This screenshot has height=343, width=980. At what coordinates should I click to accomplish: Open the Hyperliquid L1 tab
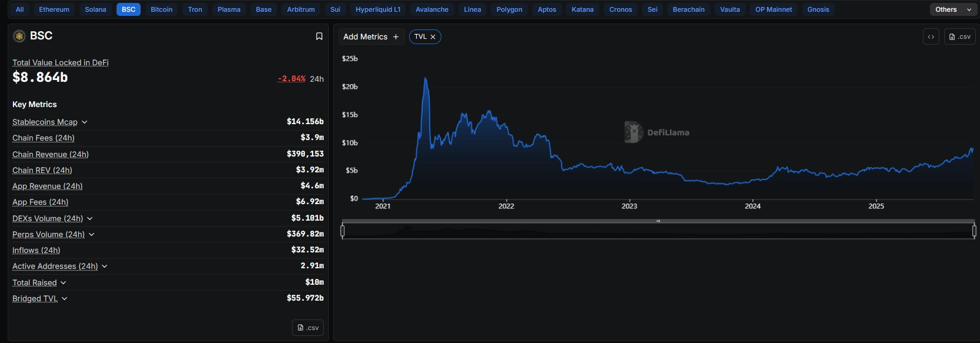378,9
